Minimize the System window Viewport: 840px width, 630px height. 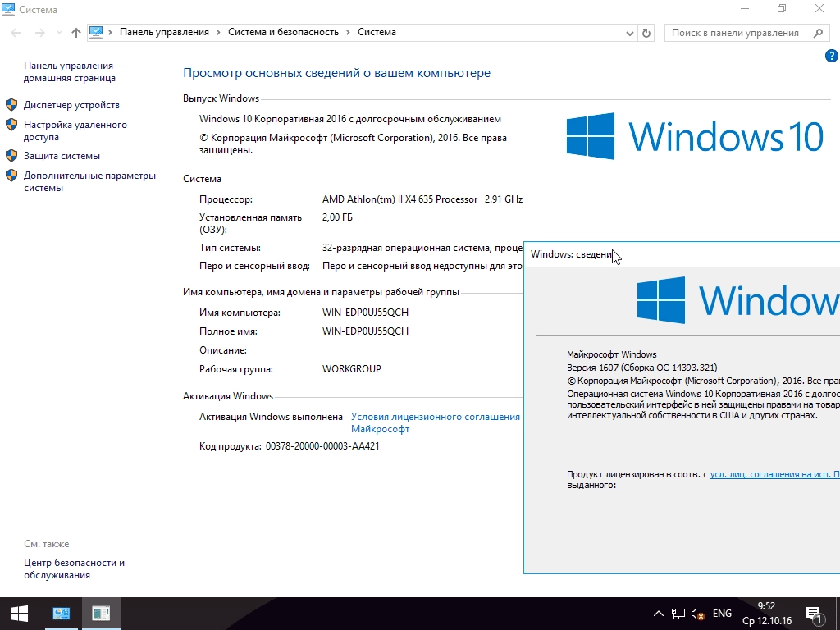(745, 8)
